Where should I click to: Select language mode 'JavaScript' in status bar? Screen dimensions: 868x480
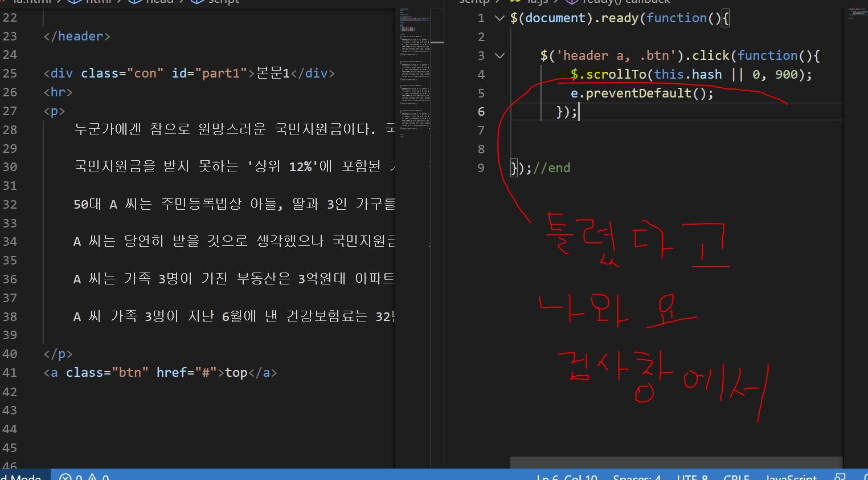[x=791, y=476]
